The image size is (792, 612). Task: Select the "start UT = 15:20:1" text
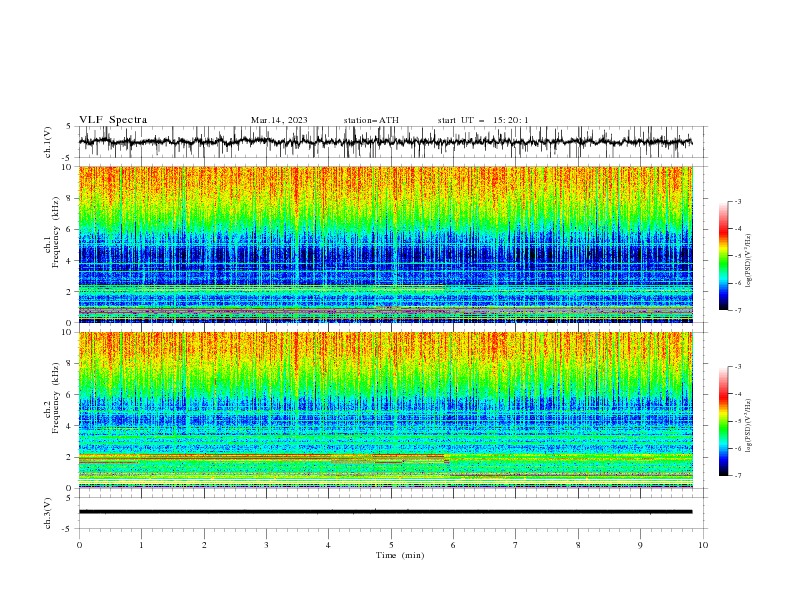pos(483,120)
